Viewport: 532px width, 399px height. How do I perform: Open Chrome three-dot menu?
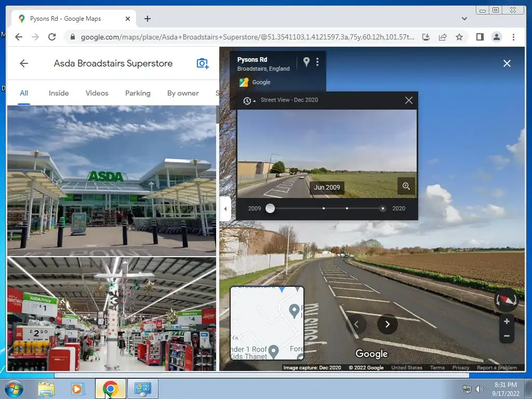coord(513,37)
